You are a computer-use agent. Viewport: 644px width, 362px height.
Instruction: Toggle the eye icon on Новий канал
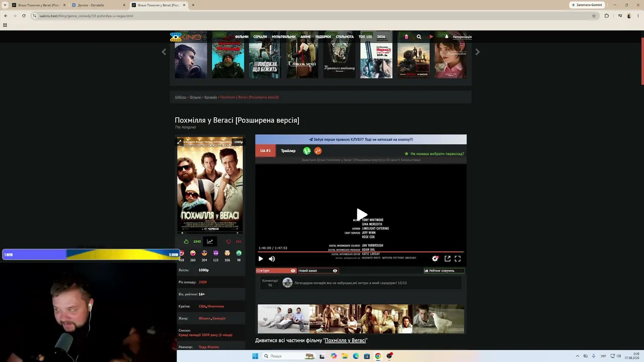pyautogui.click(x=335, y=270)
